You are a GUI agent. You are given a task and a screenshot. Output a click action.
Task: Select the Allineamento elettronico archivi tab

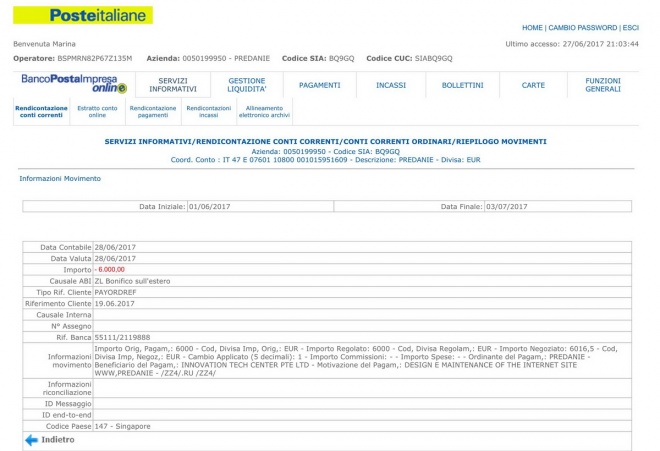264,112
